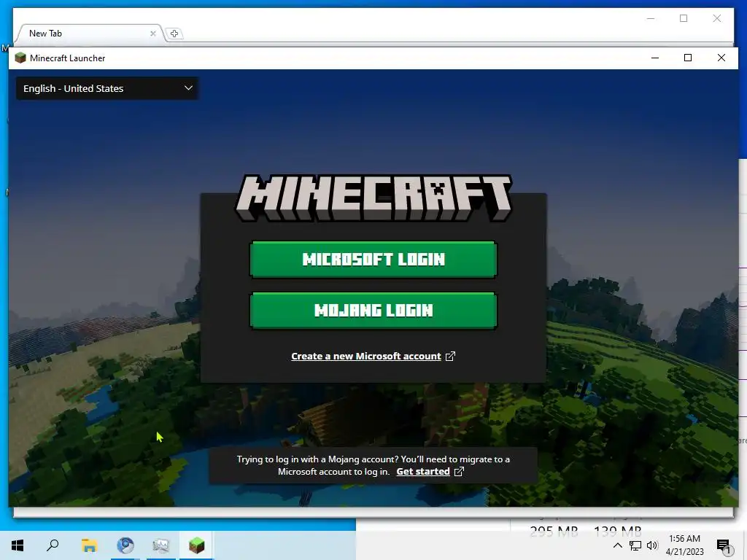Open the volume tray icon
The image size is (747, 560).
click(652, 545)
